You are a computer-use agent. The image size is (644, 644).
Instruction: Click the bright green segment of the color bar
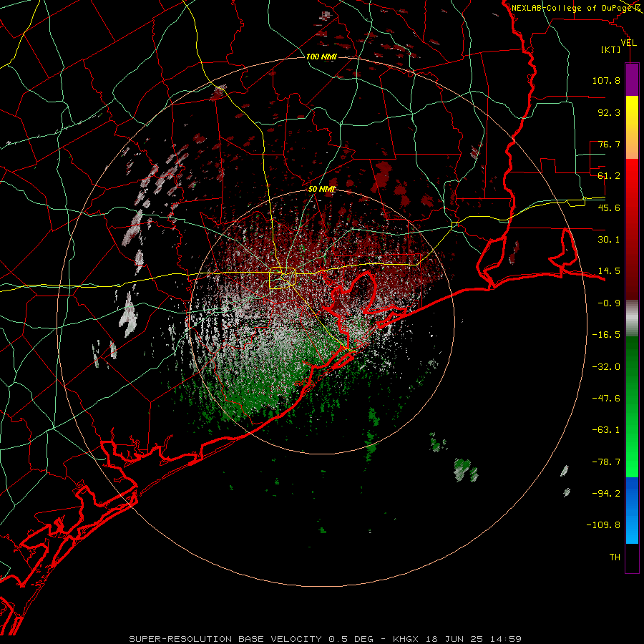point(632,406)
